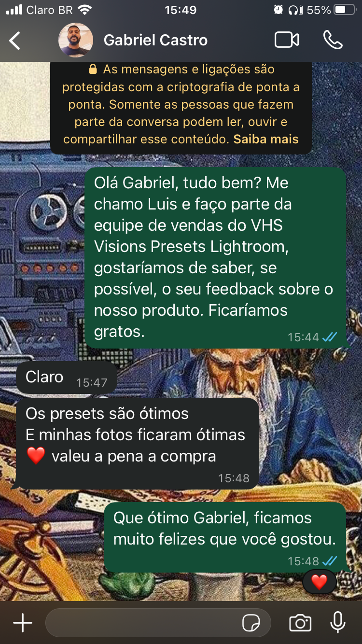Tap the 'Olá Gabriel, tudo bem?' sent message
This screenshot has width=362, height=644.
tap(215, 258)
